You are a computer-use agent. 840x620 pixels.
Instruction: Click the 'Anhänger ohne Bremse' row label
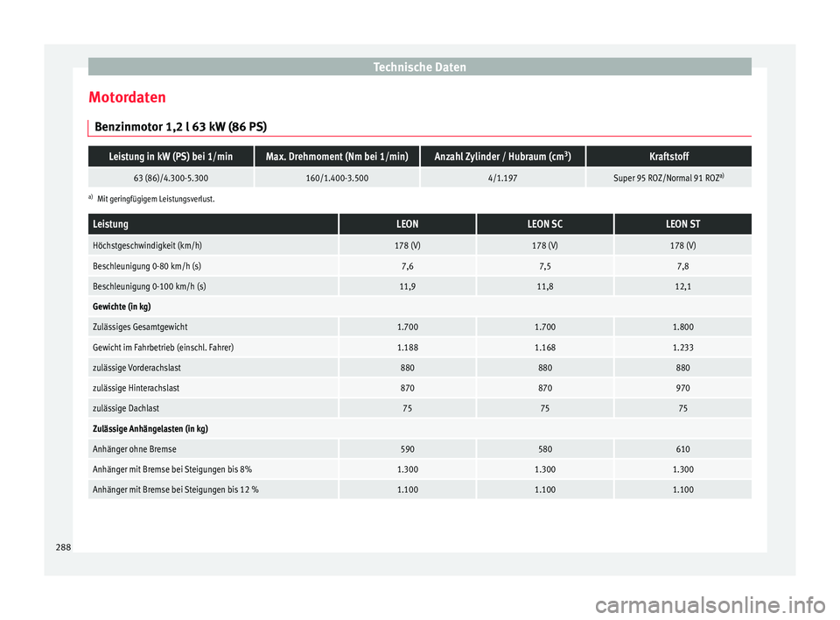pyautogui.click(x=135, y=449)
